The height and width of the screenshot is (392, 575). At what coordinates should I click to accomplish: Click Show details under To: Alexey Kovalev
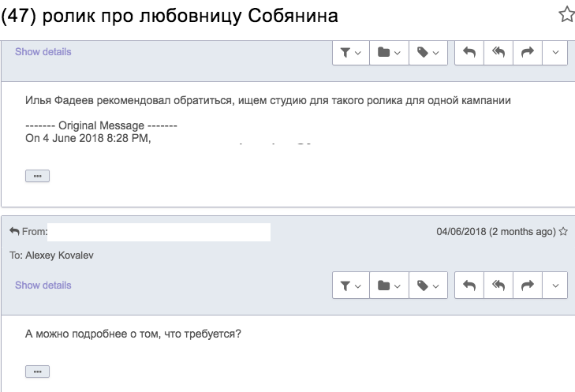(43, 286)
